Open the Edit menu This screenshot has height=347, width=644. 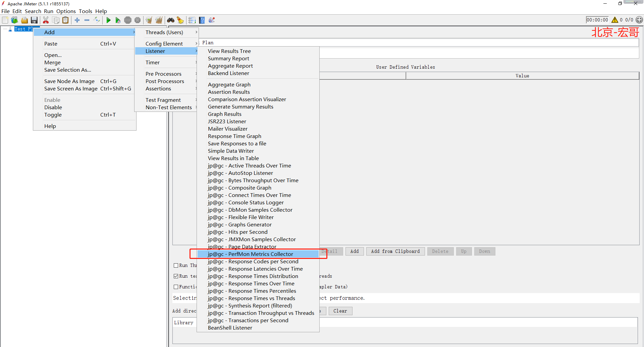[x=17, y=11]
